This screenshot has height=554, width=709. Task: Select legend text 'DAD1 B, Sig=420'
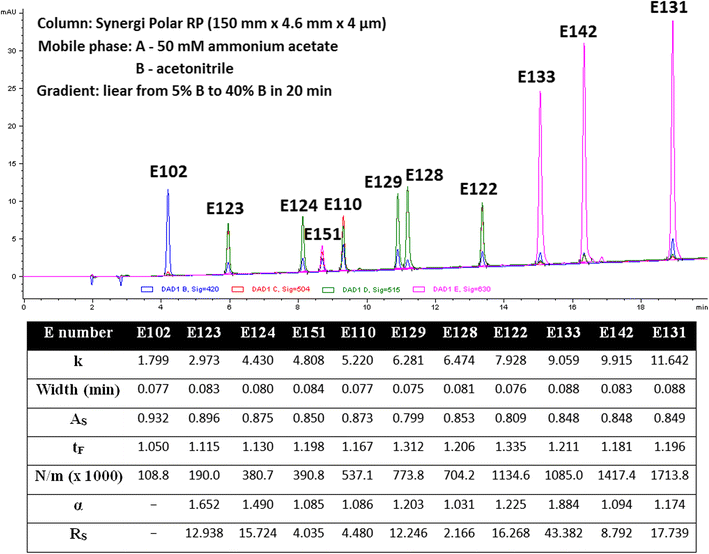(x=190, y=289)
